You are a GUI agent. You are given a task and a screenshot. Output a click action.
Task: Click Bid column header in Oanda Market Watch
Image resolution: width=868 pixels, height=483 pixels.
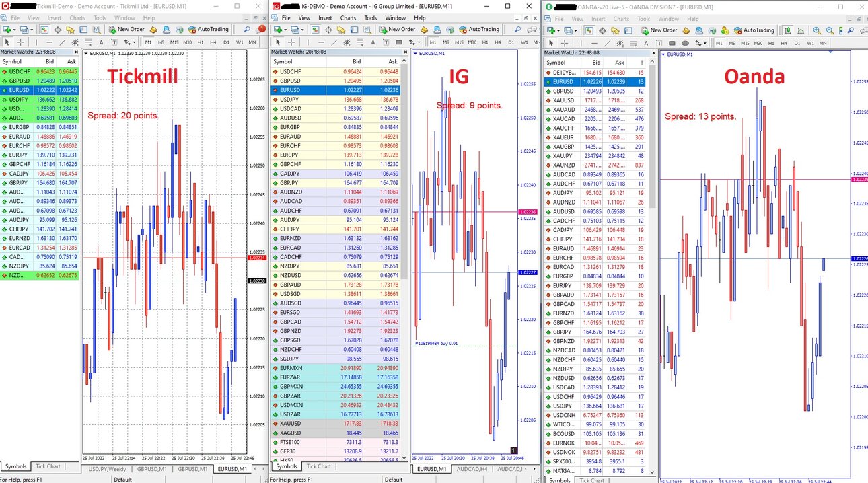[592, 62]
